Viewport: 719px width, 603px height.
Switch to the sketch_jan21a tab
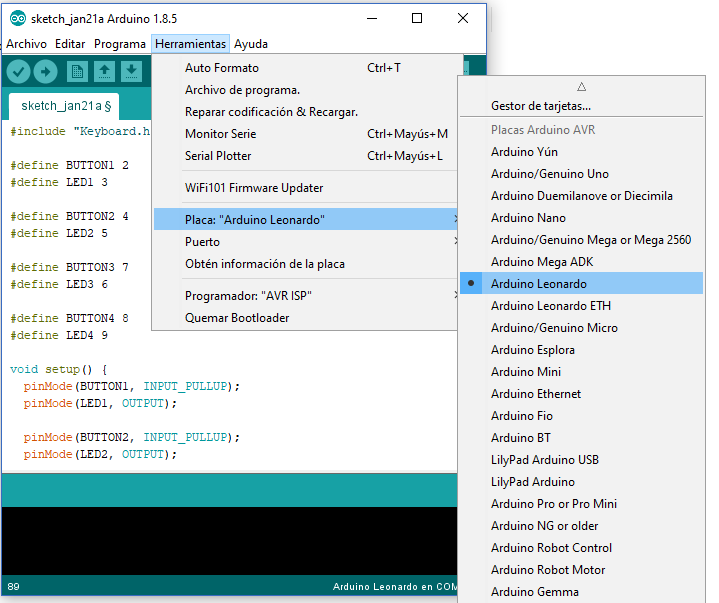tap(64, 106)
